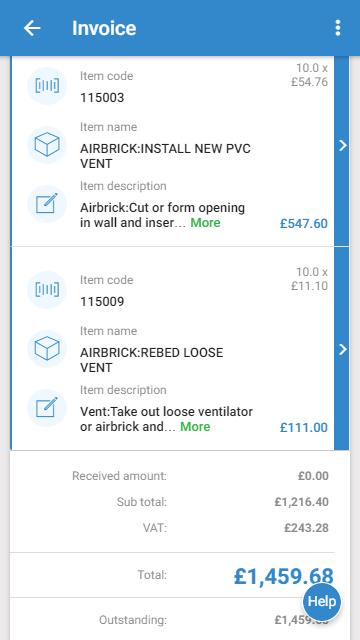The height and width of the screenshot is (640, 360).
Task: Expand item 115009 using the right chevron
Action: pyautogui.click(x=342, y=349)
